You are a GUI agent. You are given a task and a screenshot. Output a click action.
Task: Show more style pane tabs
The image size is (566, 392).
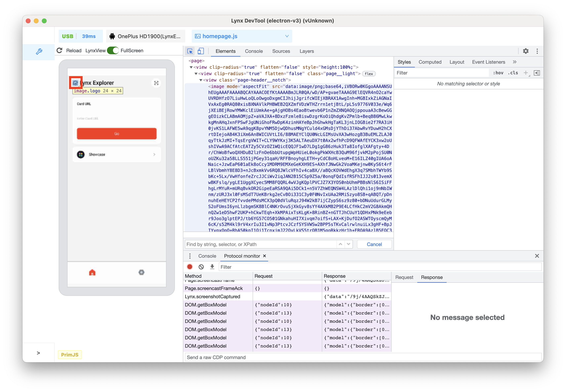[x=515, y=62]
